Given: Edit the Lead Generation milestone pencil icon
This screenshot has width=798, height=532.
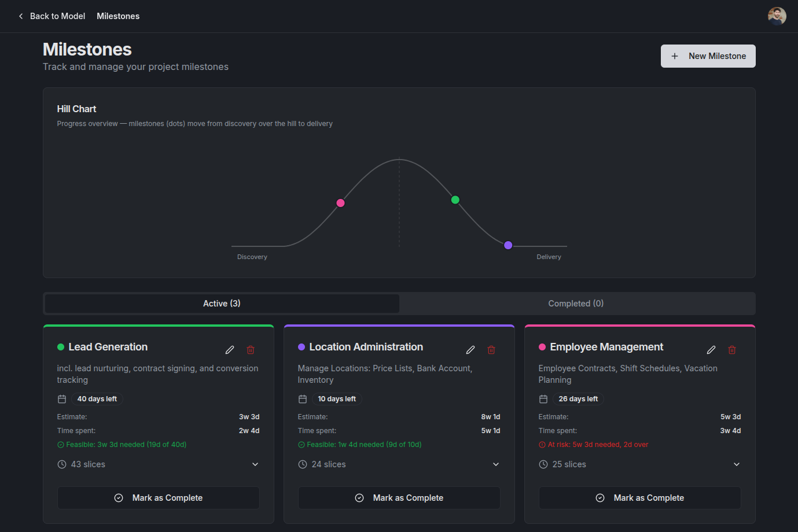Looking at the screenshot, I should pos(230,350).
